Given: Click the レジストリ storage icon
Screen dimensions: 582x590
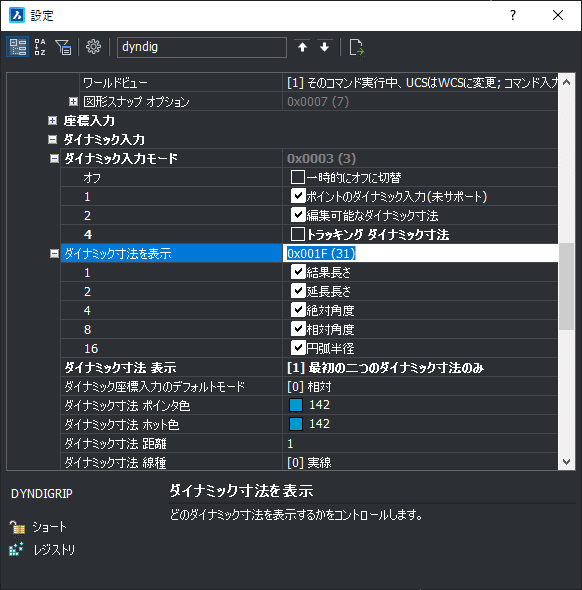Looking at the screenshot, I should point(16,550).
